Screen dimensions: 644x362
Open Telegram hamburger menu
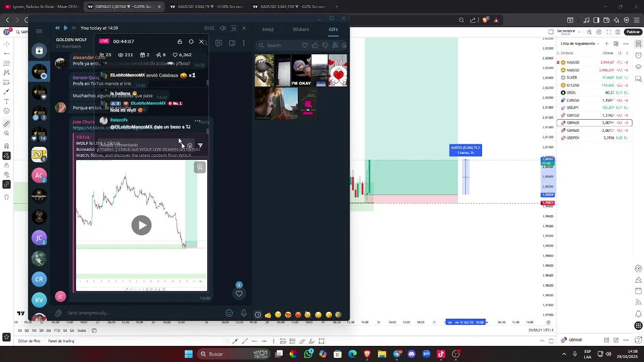[x=39, y=31]
